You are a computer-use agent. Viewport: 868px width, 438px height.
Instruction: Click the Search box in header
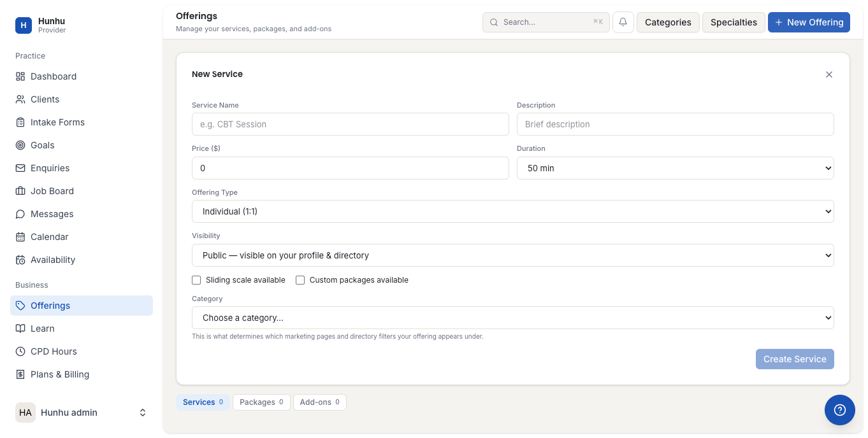pyautogui.click(x=546, y=22)
